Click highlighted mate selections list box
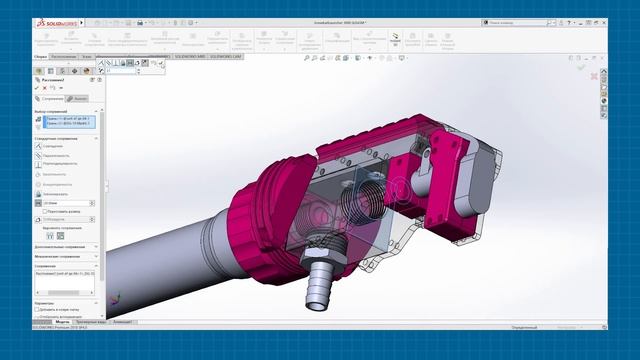Viewport: 640px width, 360px height. (x=69, y=122)
